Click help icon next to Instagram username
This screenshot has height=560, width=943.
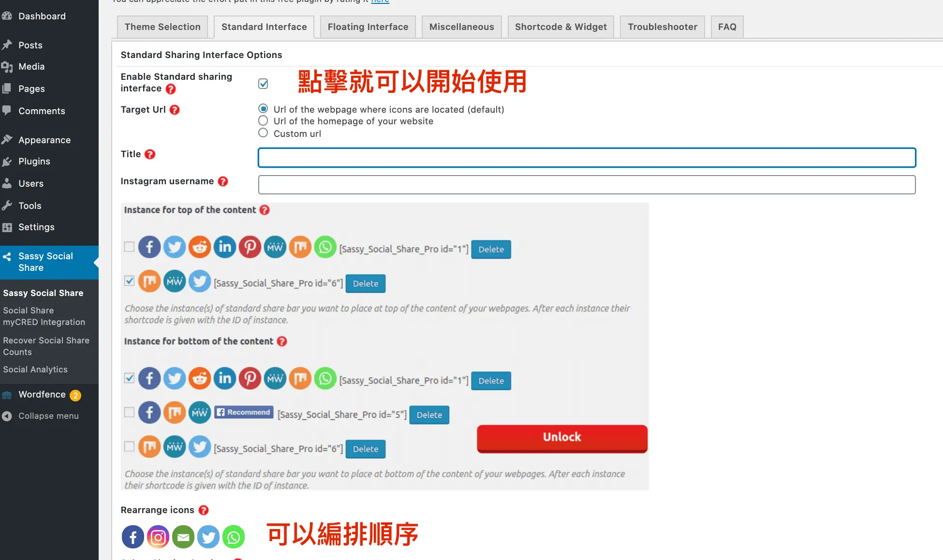click(223, 181)
